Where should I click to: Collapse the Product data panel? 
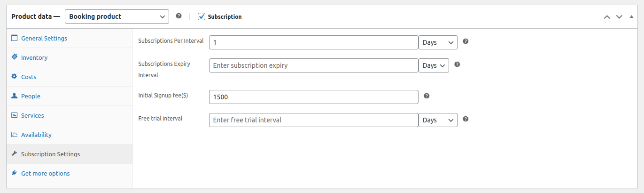point(631,16)
